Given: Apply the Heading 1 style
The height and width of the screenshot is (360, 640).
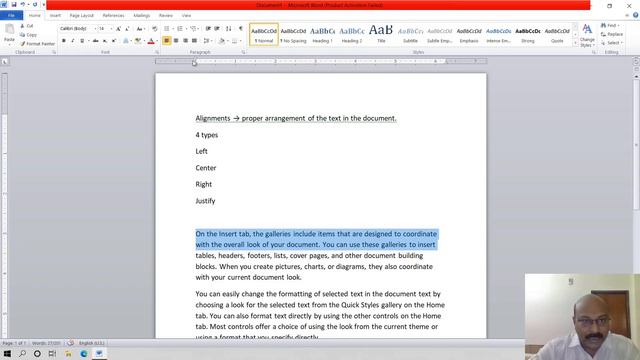Looking at the screenshot, I should (322, 35).
